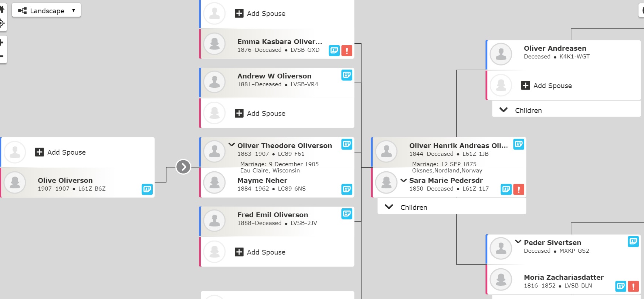Viewport: 644px width, 299px height.
Task: View record hints for Mayme Neher
Action: coord(347,189)
